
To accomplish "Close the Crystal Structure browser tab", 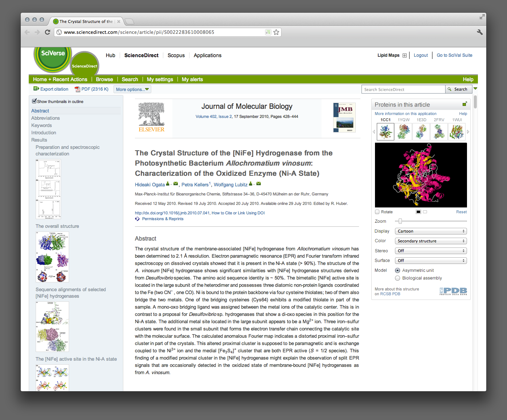I will point(119,21).
